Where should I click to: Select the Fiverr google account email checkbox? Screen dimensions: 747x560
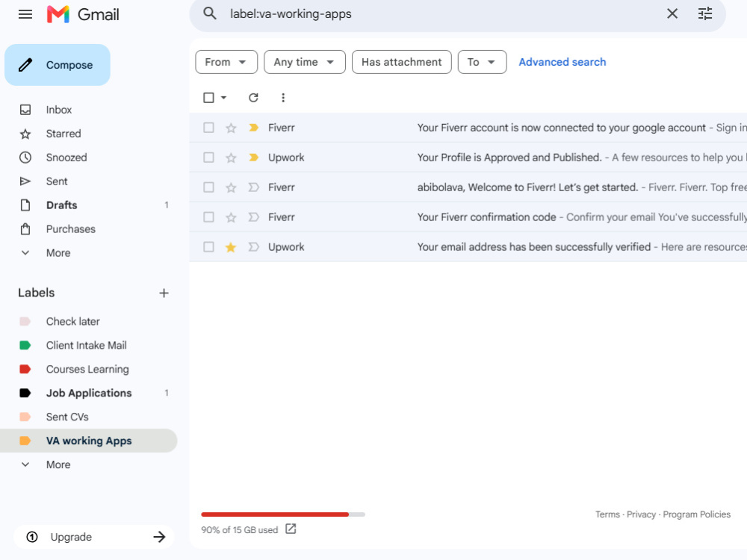click(x=208, y=128)
